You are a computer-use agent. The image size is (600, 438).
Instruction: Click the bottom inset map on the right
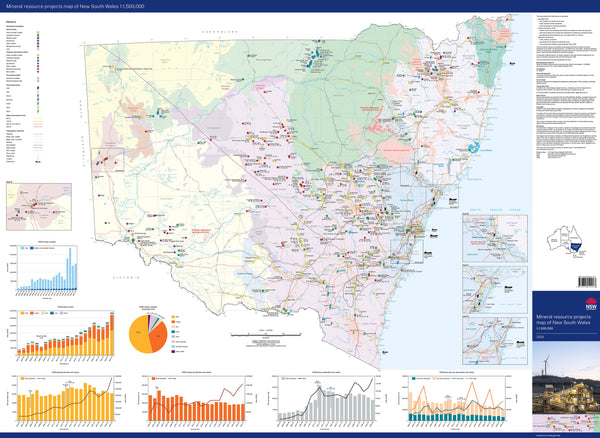[495, 341]
